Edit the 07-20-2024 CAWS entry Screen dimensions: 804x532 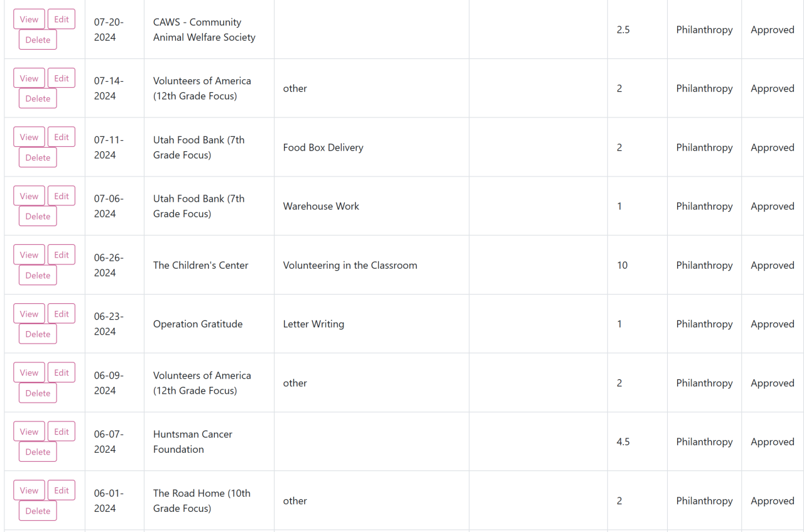(x=62, y=19)
